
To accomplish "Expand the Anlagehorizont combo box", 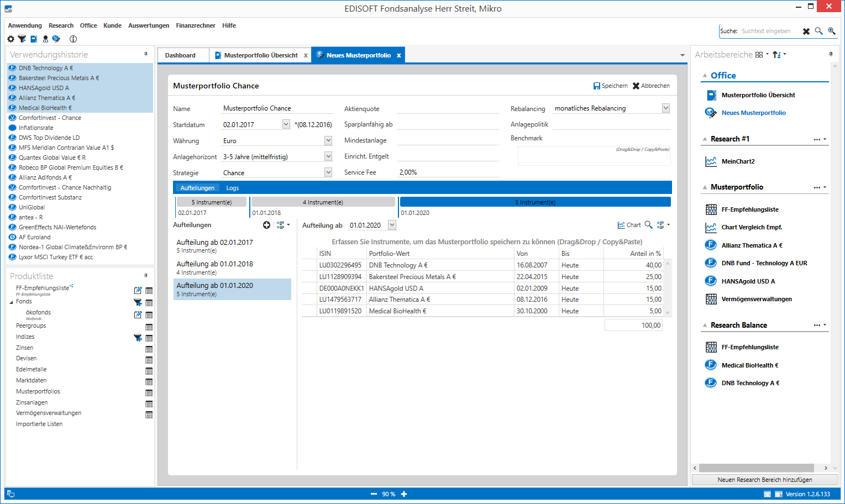I will (x=328, y=156).
